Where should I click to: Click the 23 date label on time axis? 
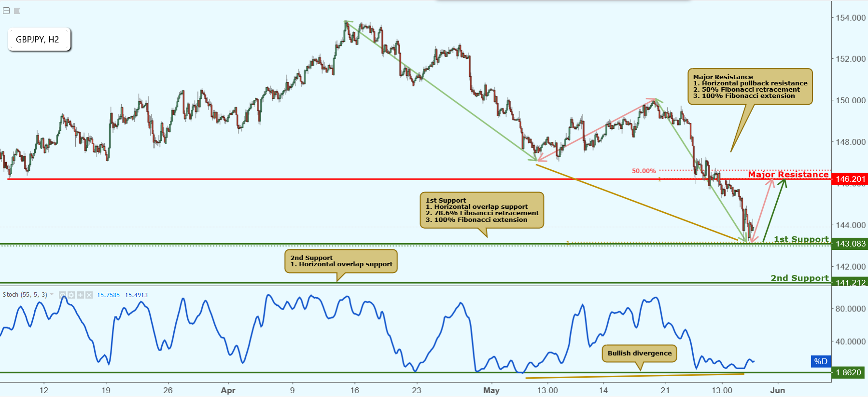pos(417,390)
